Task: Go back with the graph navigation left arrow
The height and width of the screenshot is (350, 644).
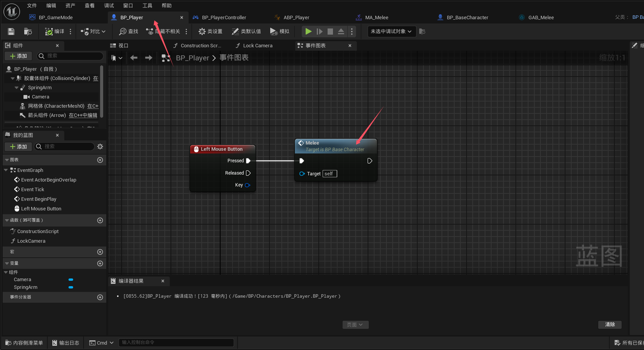Action: click(134, 58)
